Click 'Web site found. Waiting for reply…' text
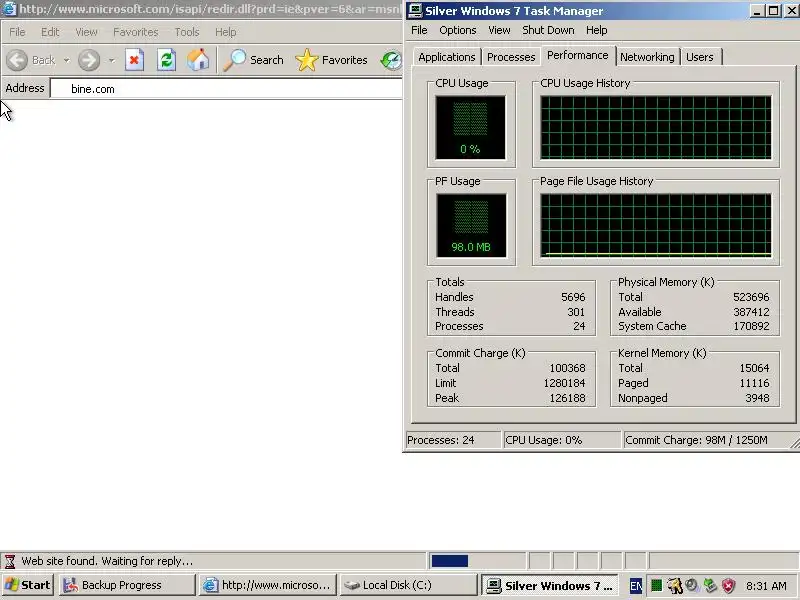This screenshot has height=600, width=800. (x=107, y=561)
